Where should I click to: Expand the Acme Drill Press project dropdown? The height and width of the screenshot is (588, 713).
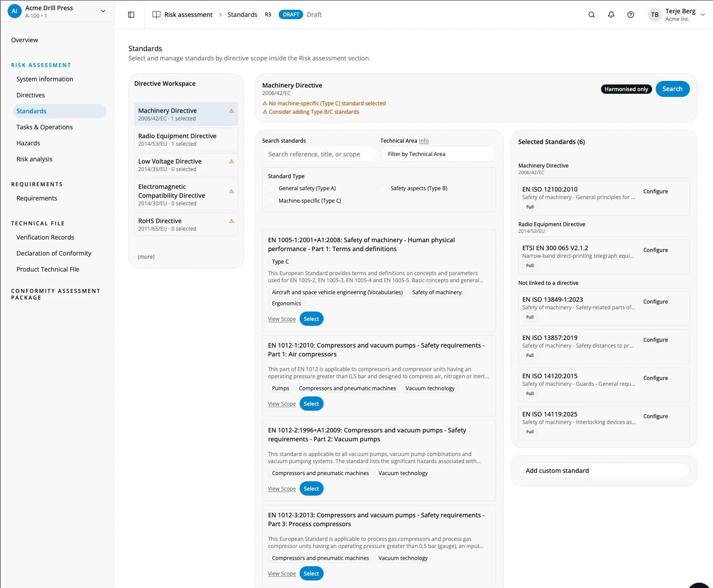(x=103, y=11)
